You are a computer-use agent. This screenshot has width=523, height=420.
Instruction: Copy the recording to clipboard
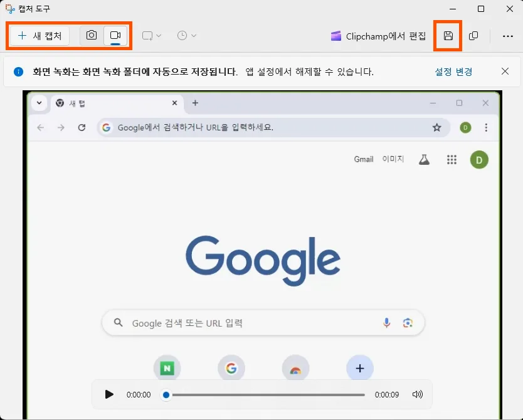tap(473, 36)
